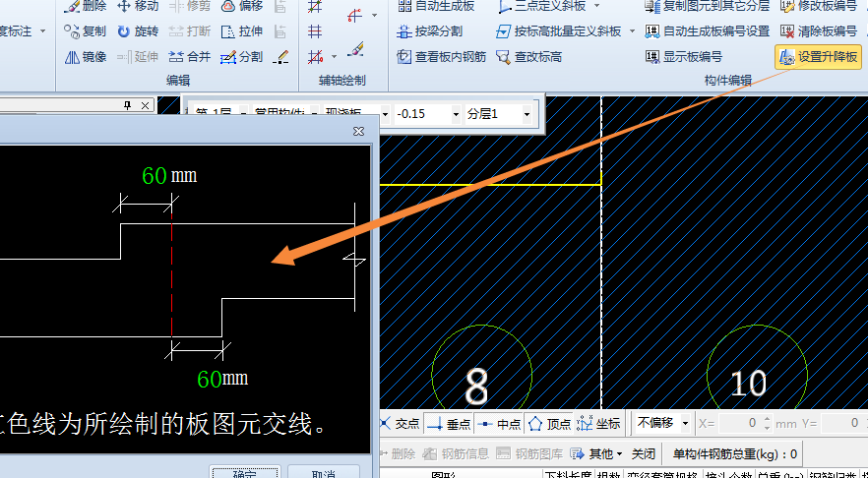The height and width of the screenshot is (478, 868).
Task: Click 钢筋信息 rebar info
Action: click(x=457, y=454)
